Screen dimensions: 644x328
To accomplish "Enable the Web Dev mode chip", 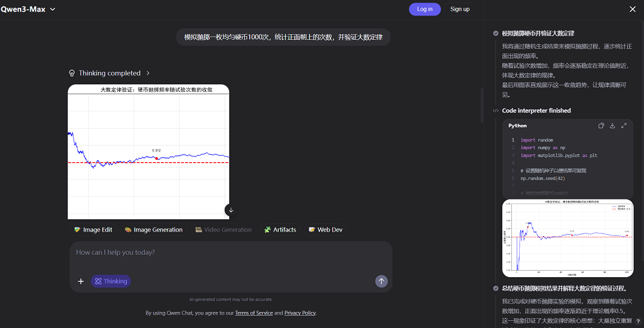I will 325,230.
